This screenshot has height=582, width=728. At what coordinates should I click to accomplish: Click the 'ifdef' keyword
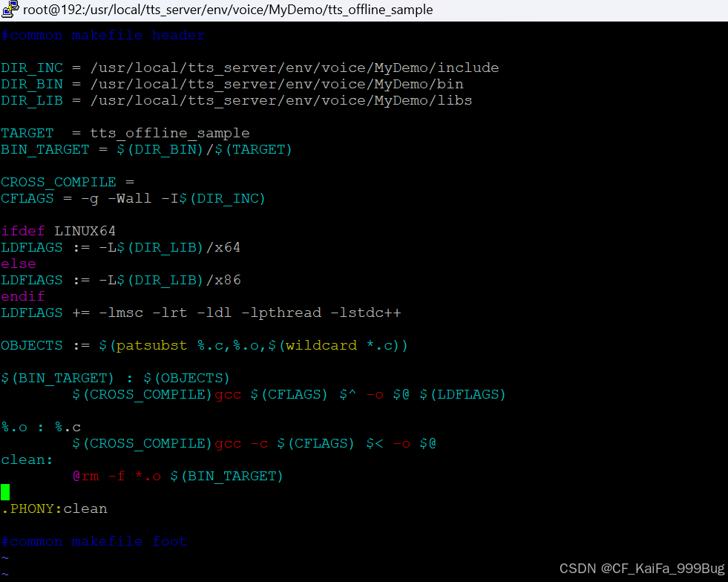click(23, 232)
